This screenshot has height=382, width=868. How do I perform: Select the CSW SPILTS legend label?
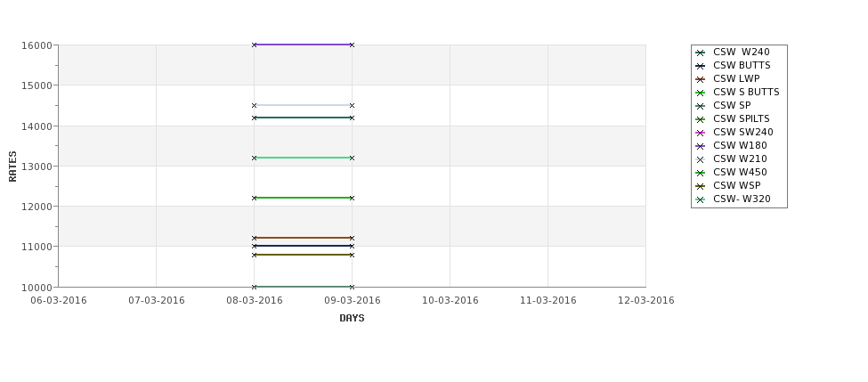(742, 118)
